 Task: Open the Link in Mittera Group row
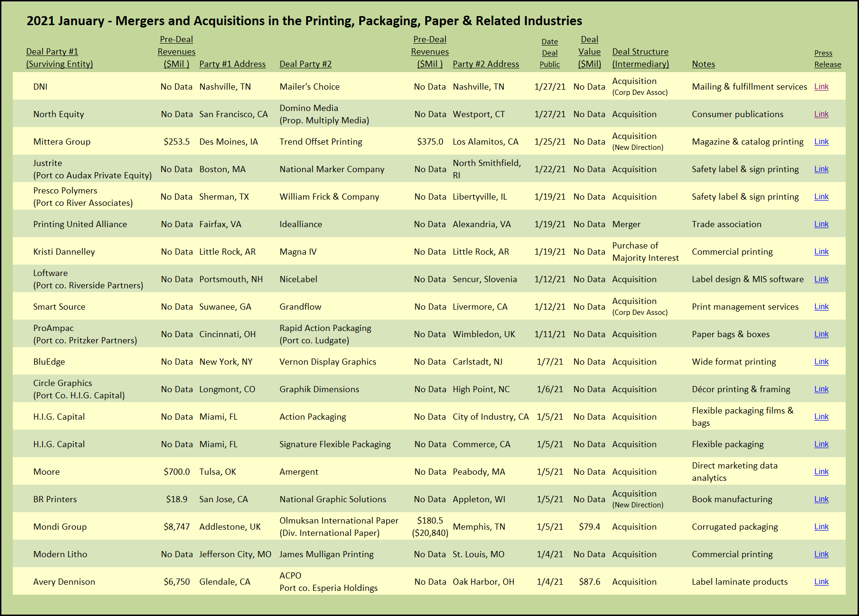[x=821, y=142]
